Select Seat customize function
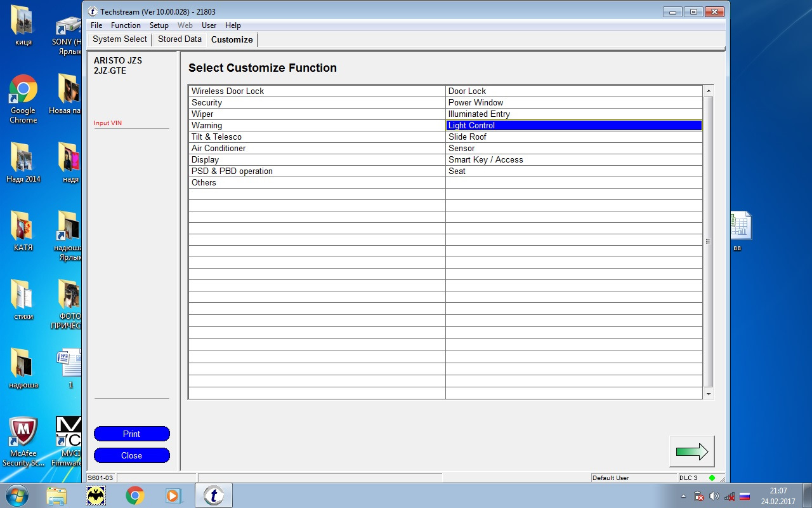 [574, 171]
